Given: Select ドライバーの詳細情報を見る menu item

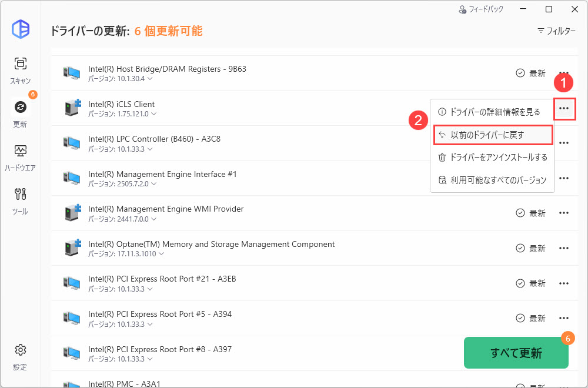Looking at the screenshot, I should click(492, 112).
